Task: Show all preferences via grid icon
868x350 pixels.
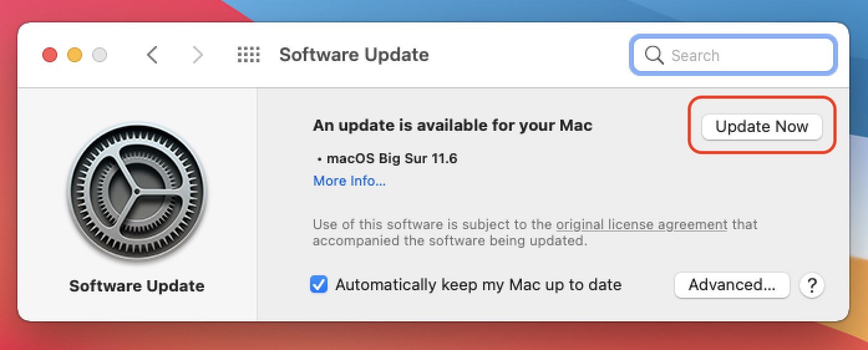Action: click(248, 55)
